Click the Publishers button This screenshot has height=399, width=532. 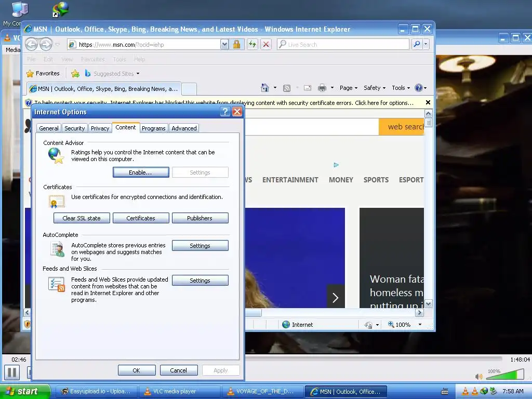click(x=200, y=218)
